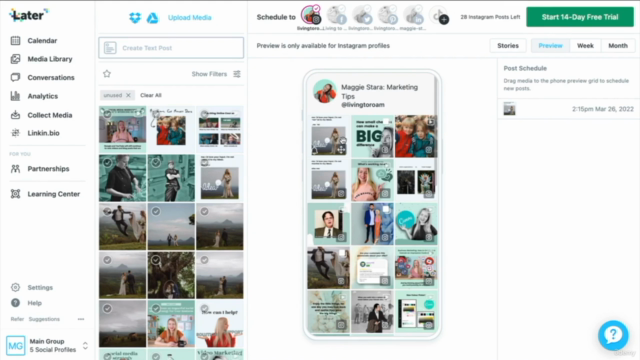640x360 pixels.
Task: Switch to Month view
Action: [x=618, y=46]
